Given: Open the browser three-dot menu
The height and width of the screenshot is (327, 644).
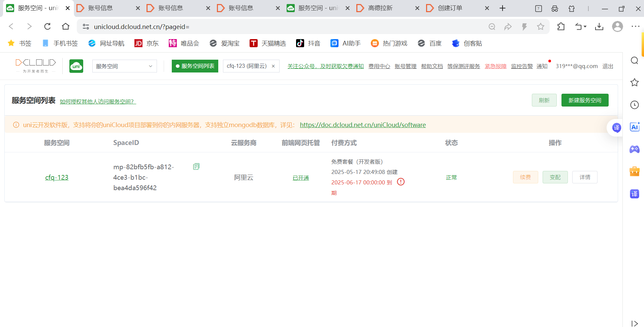Looking at the screenshot, I should 636,27.
